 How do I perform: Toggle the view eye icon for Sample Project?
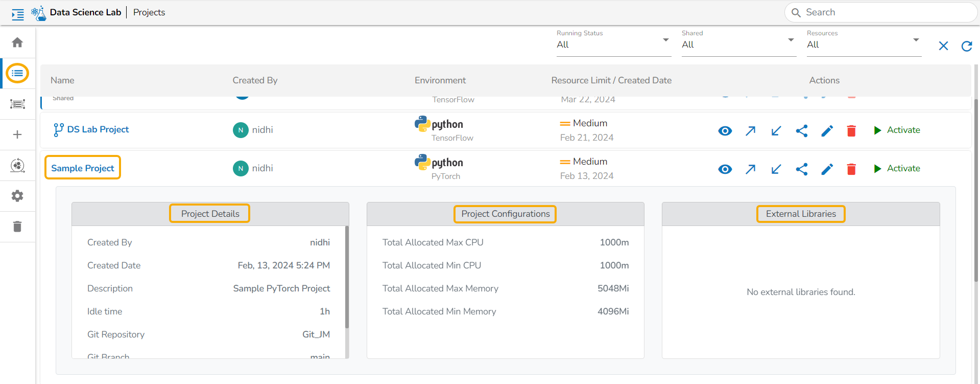(725, 169)
